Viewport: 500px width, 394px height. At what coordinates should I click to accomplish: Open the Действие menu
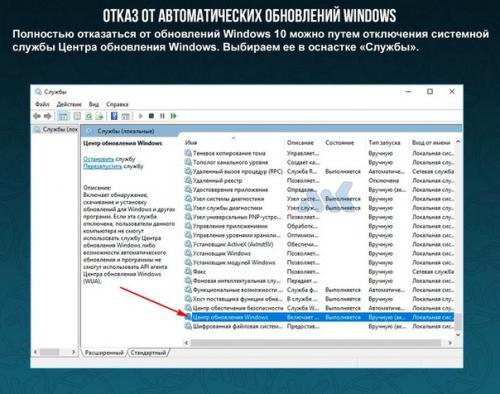click(69, 104)
